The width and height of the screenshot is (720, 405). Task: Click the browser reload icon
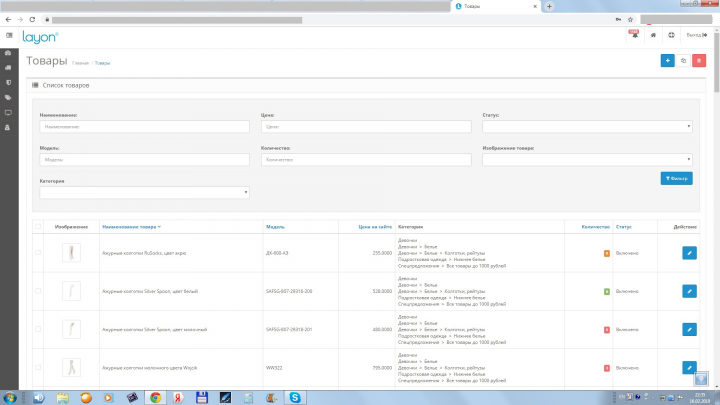click(32, 20)
